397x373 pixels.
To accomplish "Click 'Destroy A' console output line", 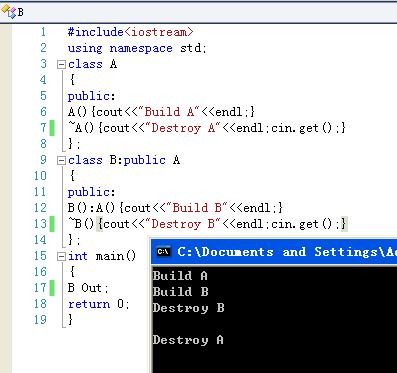I will (x=188, y=340).
